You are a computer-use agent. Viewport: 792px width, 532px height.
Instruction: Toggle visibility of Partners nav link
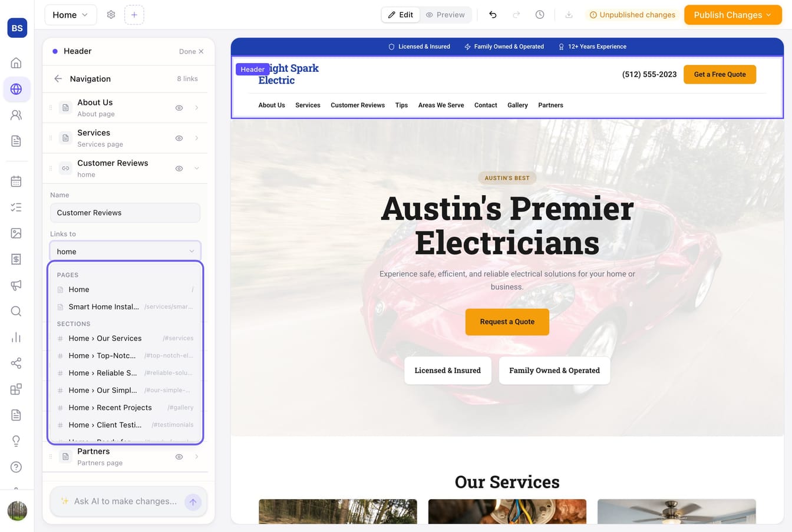point(179,457)
